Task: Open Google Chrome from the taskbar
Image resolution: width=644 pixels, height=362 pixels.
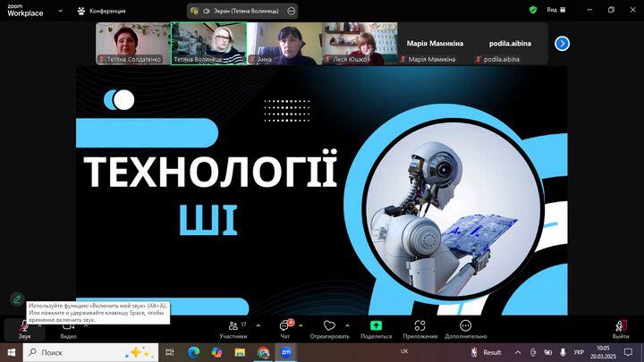Action: coord(263,352)
